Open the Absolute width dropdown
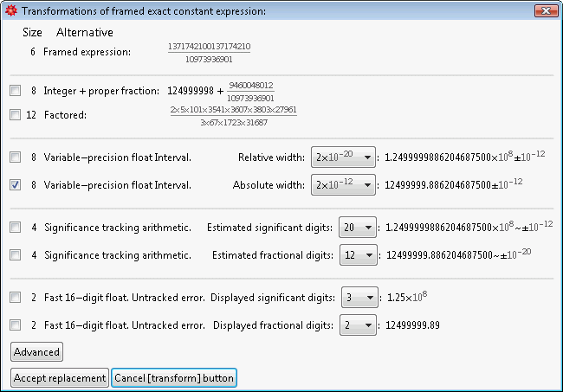The height and width of the screenshot is (392, 563). [x=343, y=184]
